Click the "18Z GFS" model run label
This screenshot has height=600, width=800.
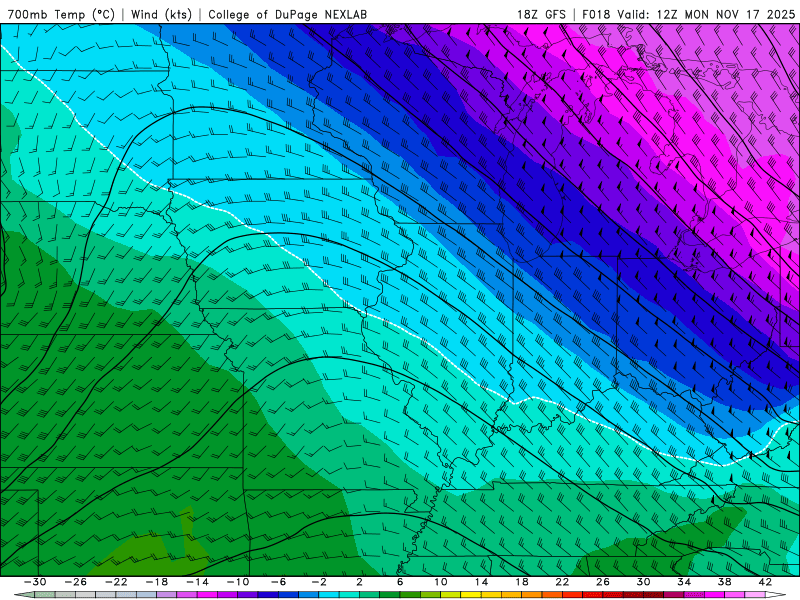pyautogui.click(x=541, y=14)
